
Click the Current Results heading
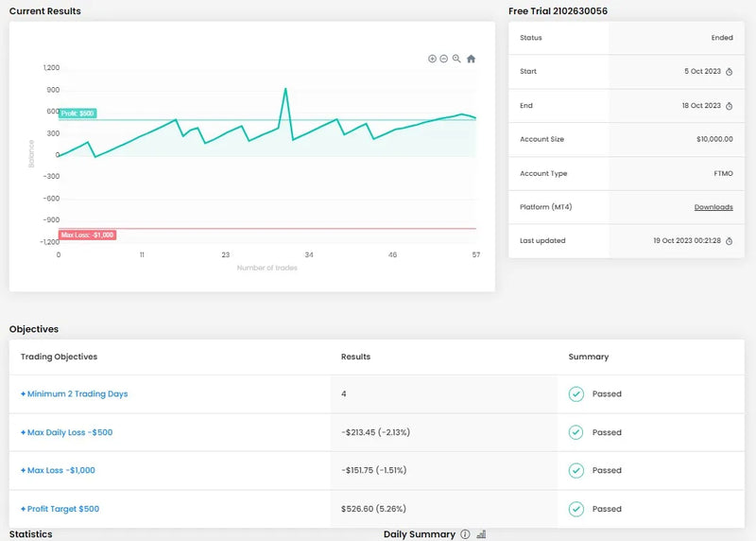[44, 11]
